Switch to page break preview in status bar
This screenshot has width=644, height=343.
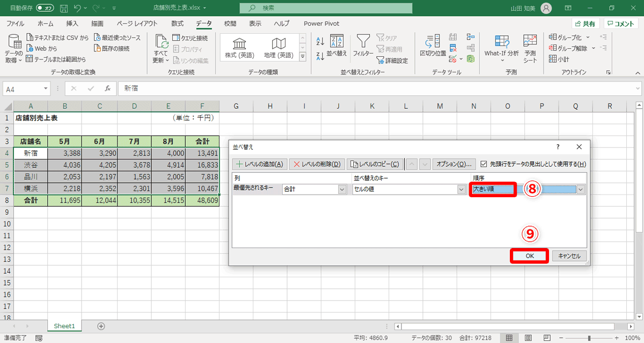547,338
